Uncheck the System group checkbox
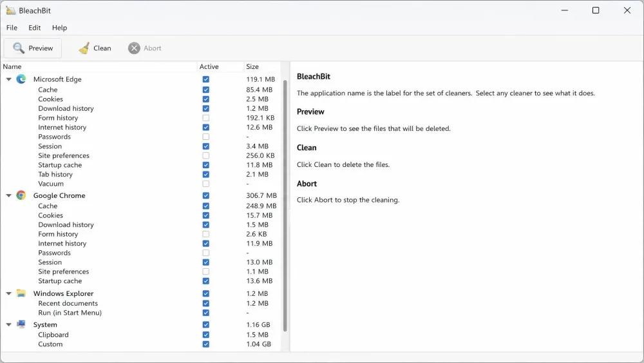Image resolution: width=644 pixels, height=363 pixels. [x=206, y=325]
